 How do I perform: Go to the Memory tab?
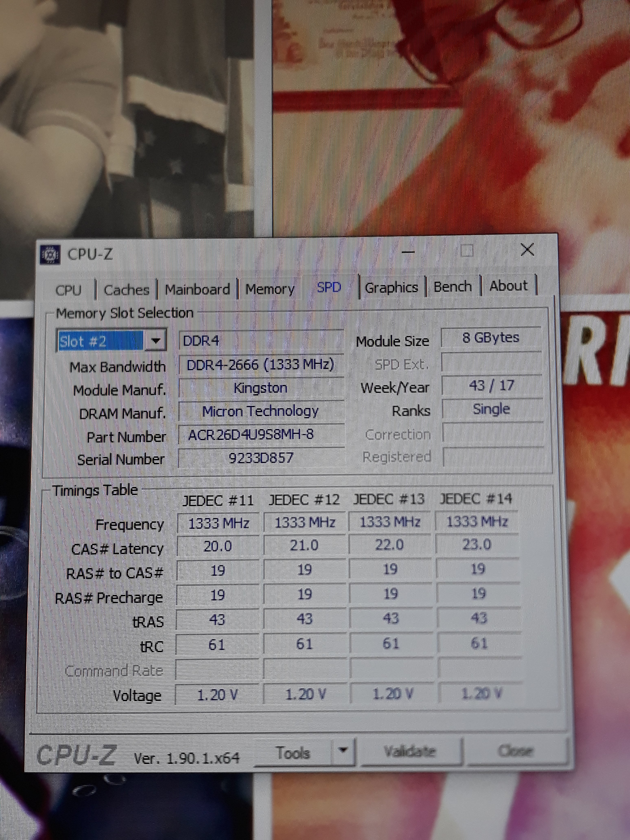pos(270,289)
